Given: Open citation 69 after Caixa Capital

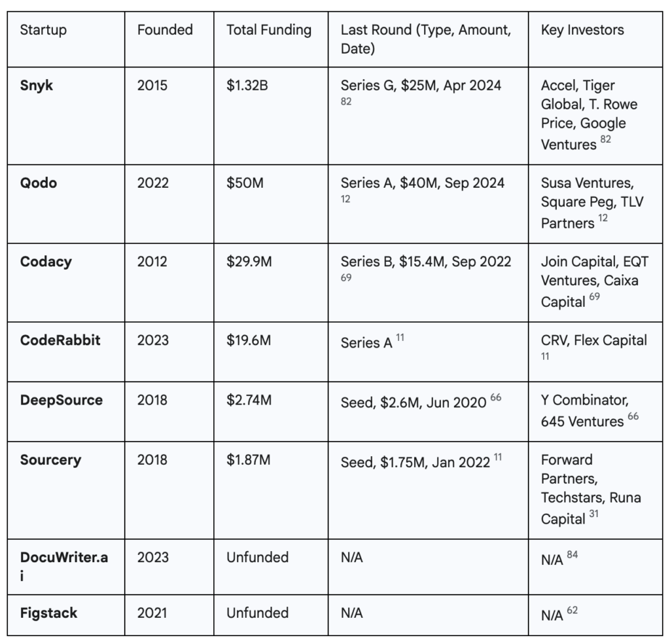Looking at the screenshot, I should tap(594, 296).
